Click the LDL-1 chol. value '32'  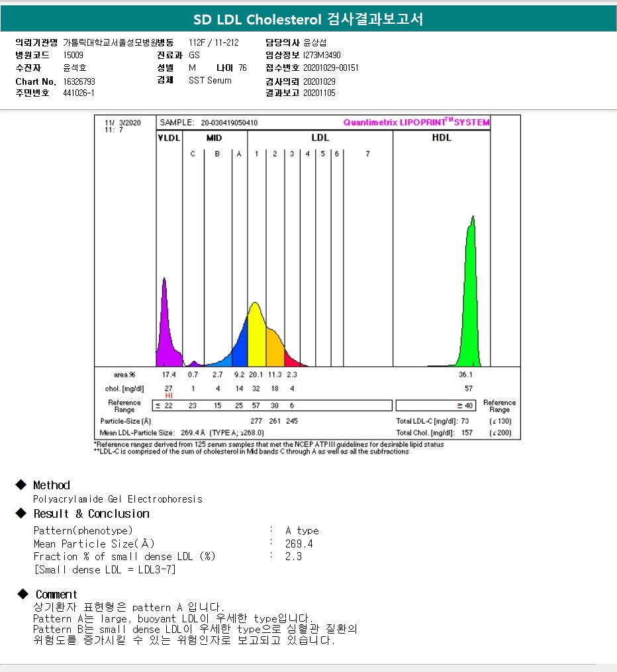(x=256, y=389)
